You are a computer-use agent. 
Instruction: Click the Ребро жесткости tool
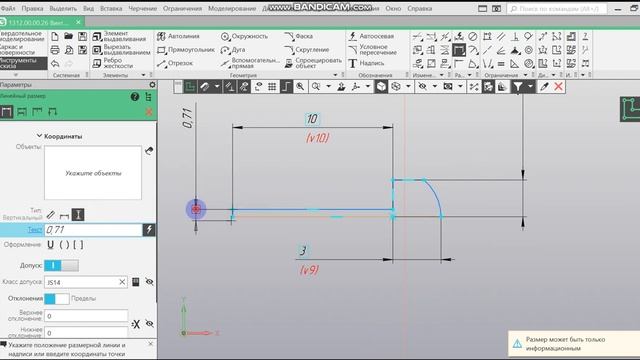tap(112, 63)
